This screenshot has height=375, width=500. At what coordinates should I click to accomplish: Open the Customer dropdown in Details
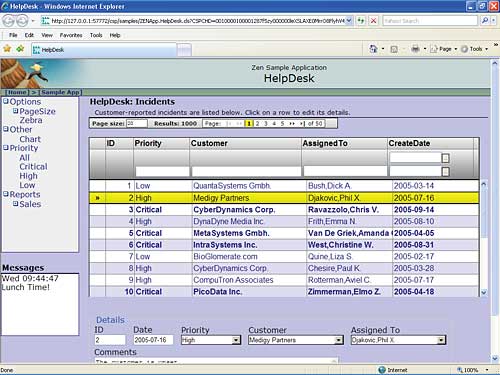[x=338, y=340]
